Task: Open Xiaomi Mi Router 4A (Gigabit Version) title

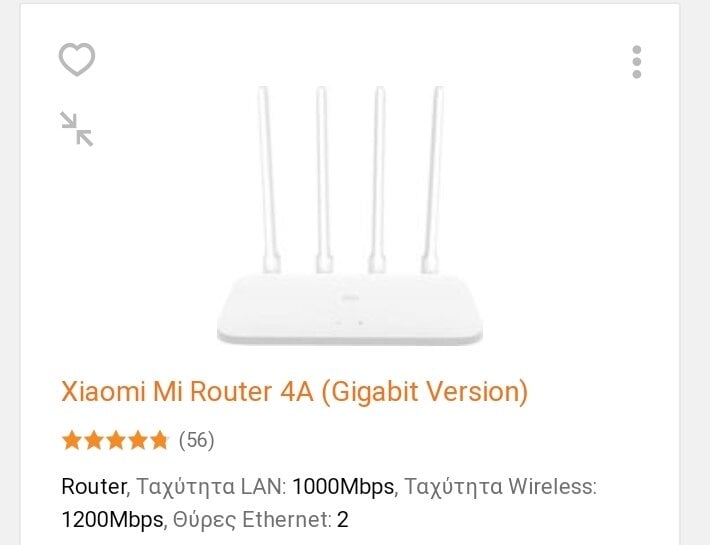Action: (295, 392)
